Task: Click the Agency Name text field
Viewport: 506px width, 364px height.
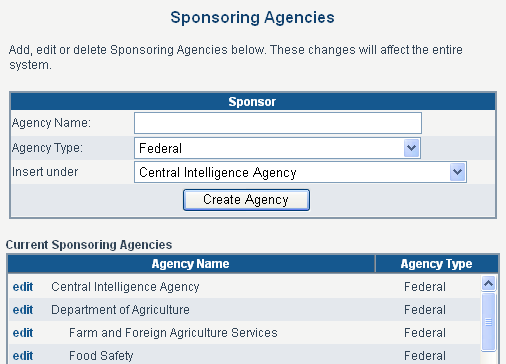Action: 278,123
